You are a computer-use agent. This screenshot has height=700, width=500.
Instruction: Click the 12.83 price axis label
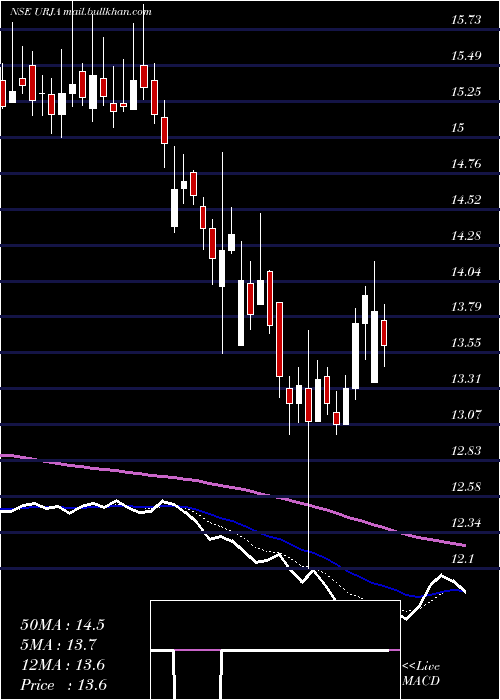pos(466,450)
